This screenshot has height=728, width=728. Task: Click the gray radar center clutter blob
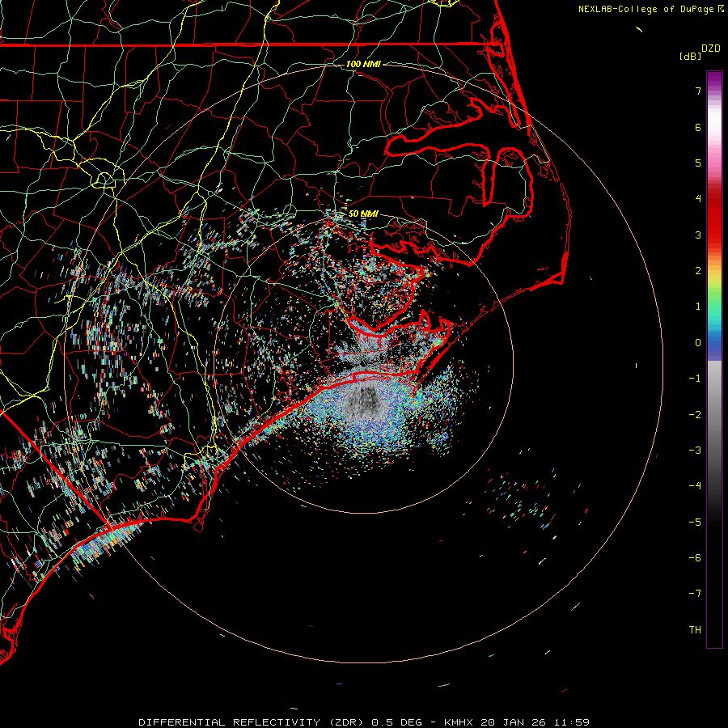(365, 402)
